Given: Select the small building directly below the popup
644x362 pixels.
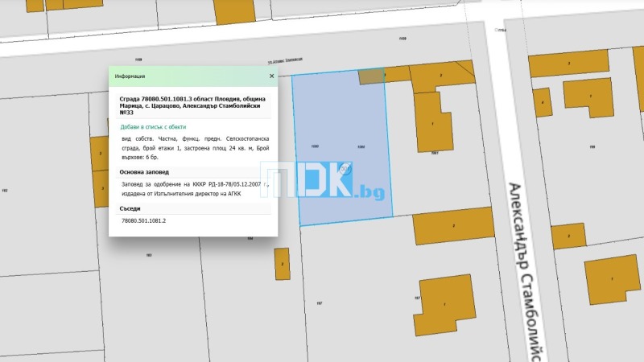Looking at the screenshot, I should click(282, 263).
